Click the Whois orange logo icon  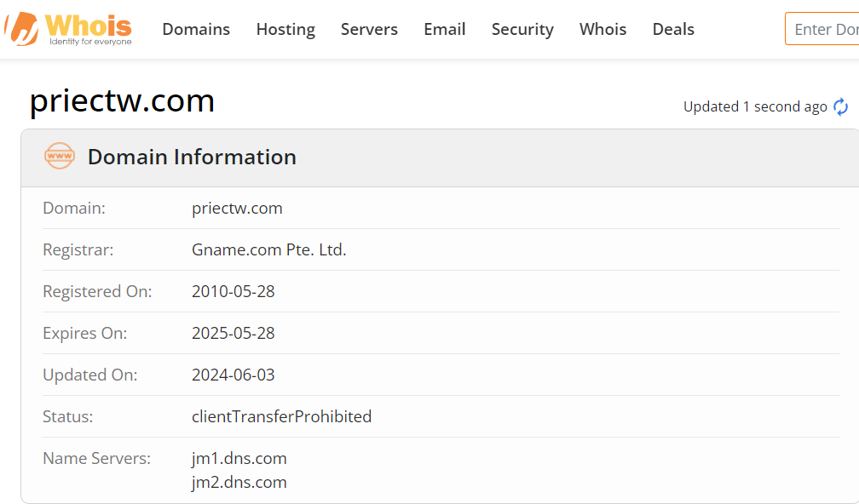pyautogui.click(x=22, y=29)
